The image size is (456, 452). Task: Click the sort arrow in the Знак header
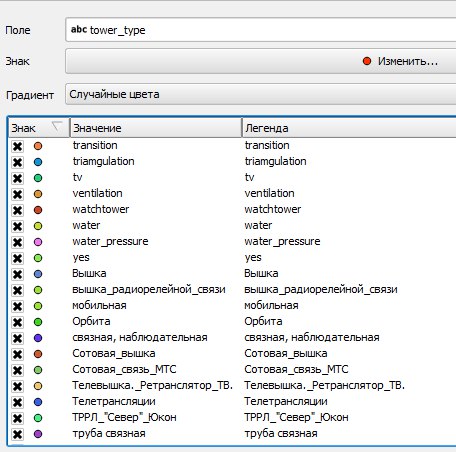(x=57, y=127)
